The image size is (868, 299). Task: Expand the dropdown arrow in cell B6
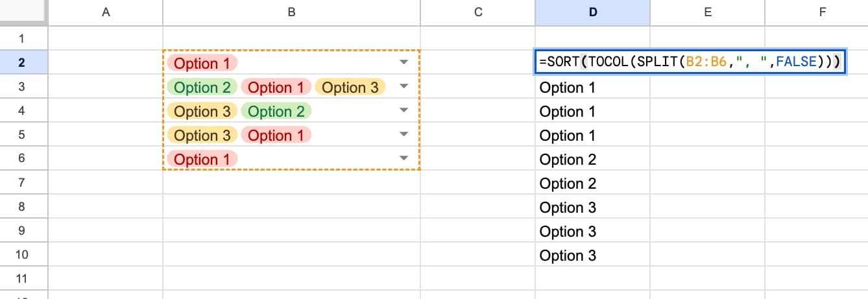coord(404,159)
